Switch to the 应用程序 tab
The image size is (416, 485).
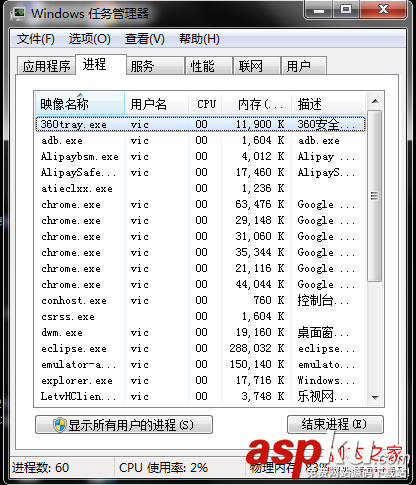(46, 66)
